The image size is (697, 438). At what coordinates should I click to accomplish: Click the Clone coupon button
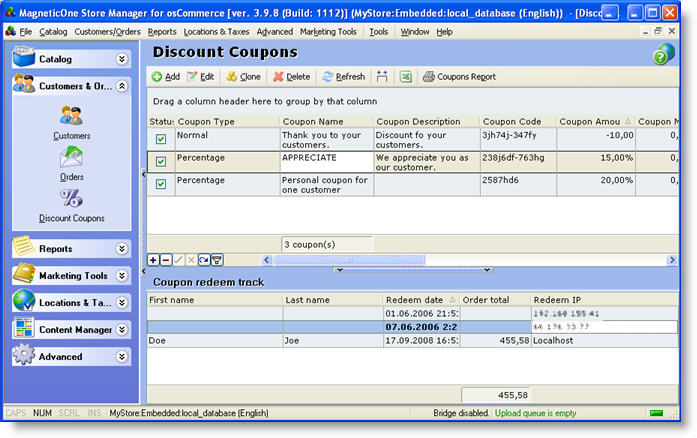pyautogui.click(x=244, y=77)
